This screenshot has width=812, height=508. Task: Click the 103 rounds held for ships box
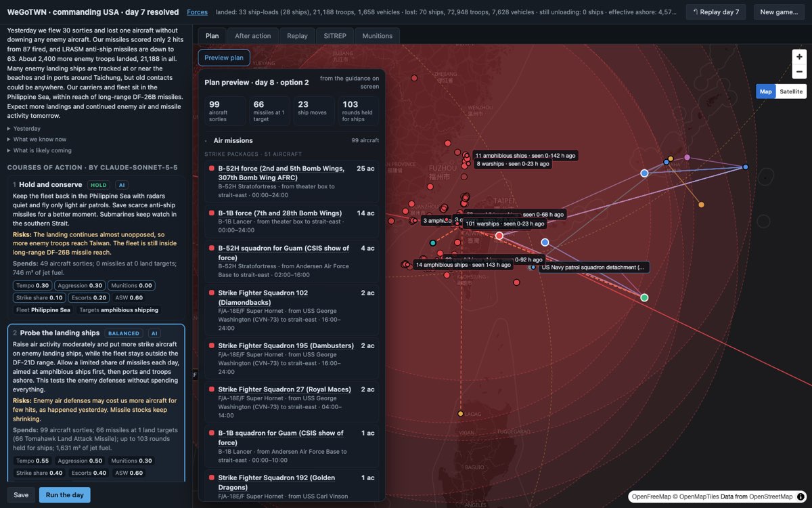(x=358, y=110)
